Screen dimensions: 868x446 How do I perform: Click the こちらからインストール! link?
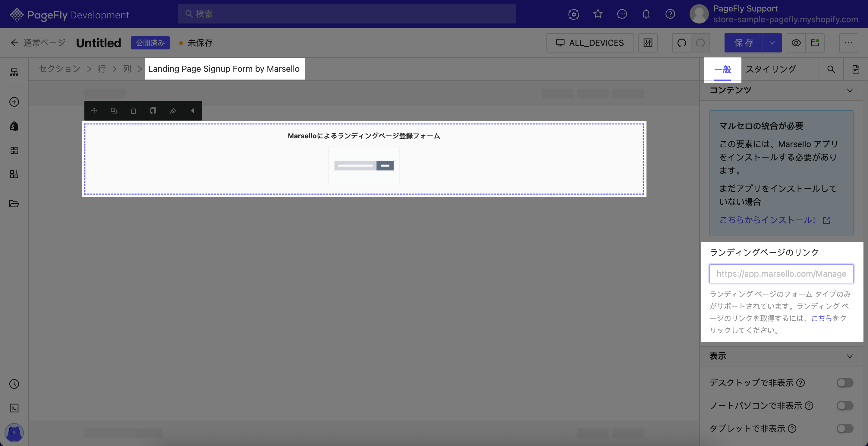(775, 220)
